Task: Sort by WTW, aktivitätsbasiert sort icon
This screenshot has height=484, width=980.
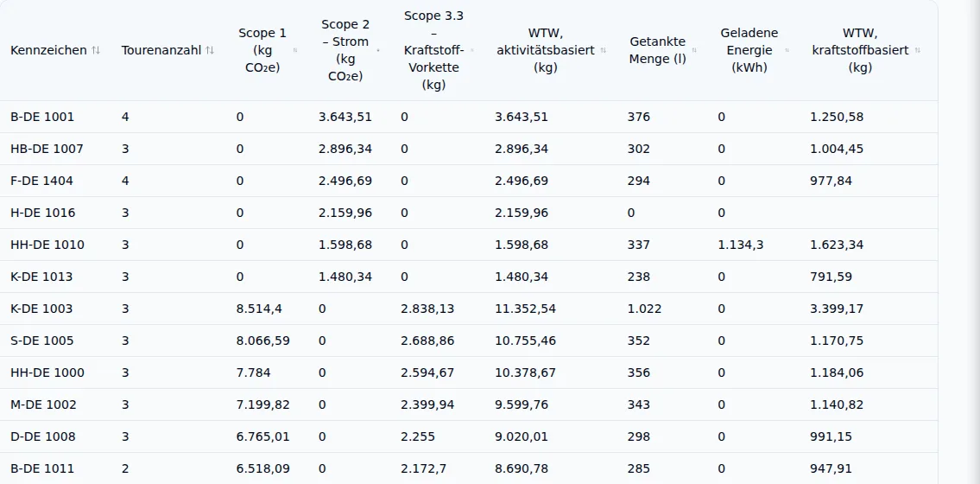Action: 604,51
